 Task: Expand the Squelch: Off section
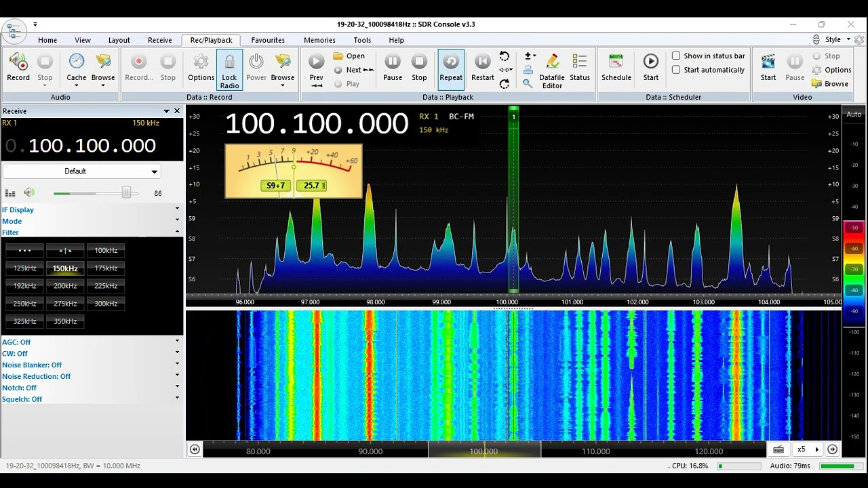[92, 399]
